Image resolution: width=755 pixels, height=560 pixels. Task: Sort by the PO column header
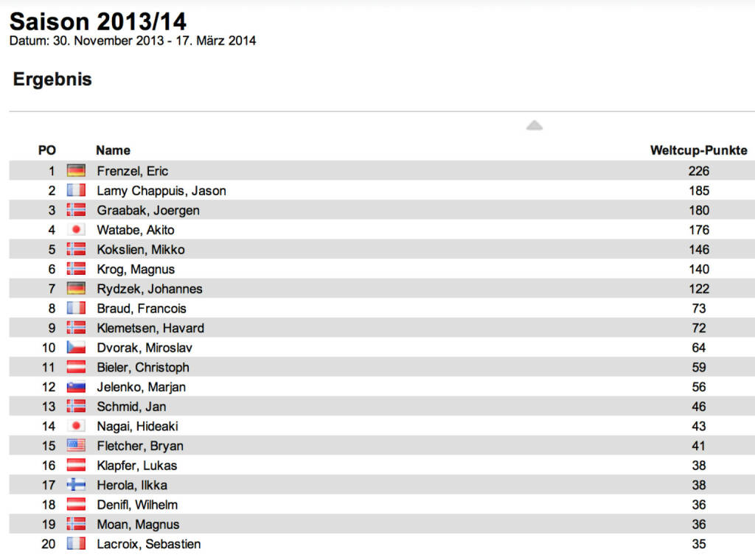tap(47, 150)
